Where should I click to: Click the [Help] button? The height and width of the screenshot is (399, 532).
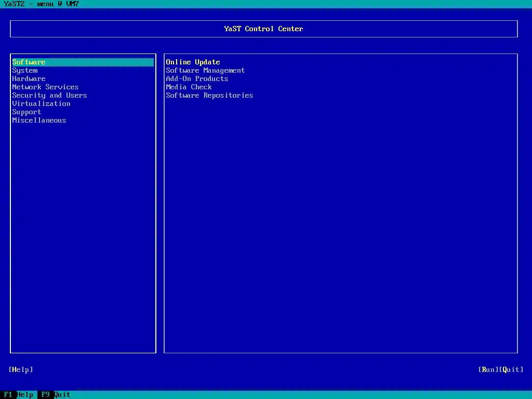tap(21, 369)
